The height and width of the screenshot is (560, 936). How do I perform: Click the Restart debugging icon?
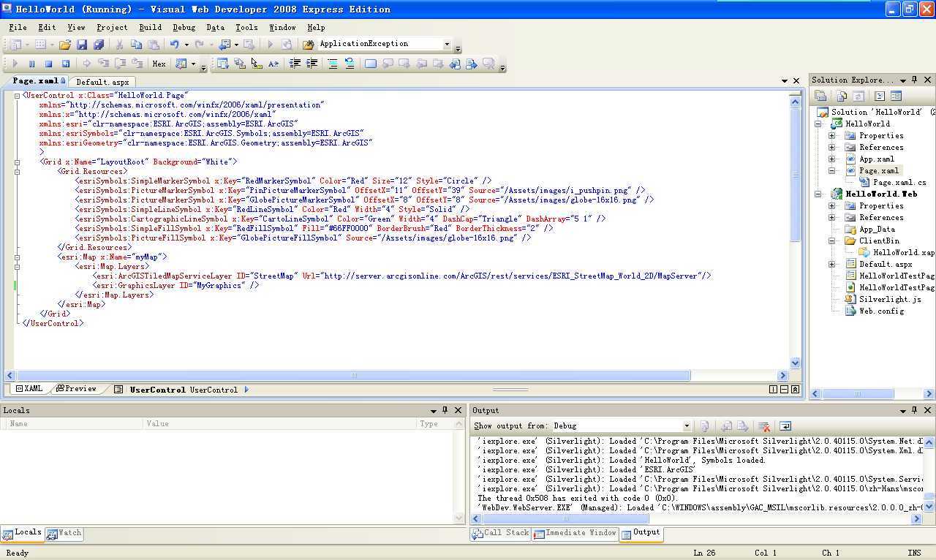pyautogui.click(x=65, y=64)
